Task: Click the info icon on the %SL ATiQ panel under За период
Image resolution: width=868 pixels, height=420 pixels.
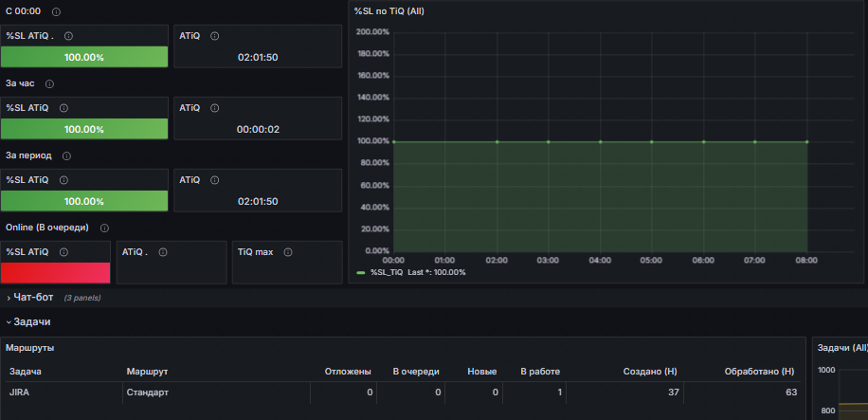Action: click(x=63, y=180)
